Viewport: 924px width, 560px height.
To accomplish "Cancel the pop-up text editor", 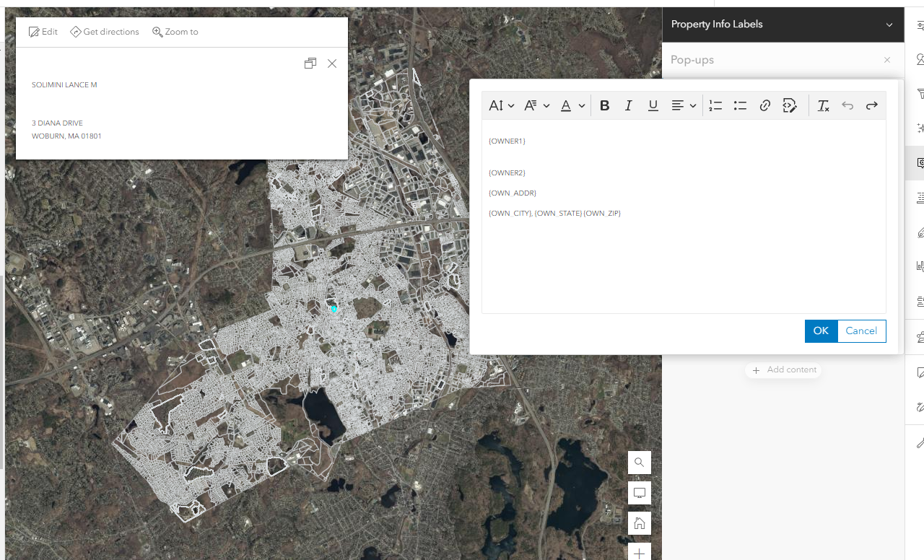I will pos(861,331).
